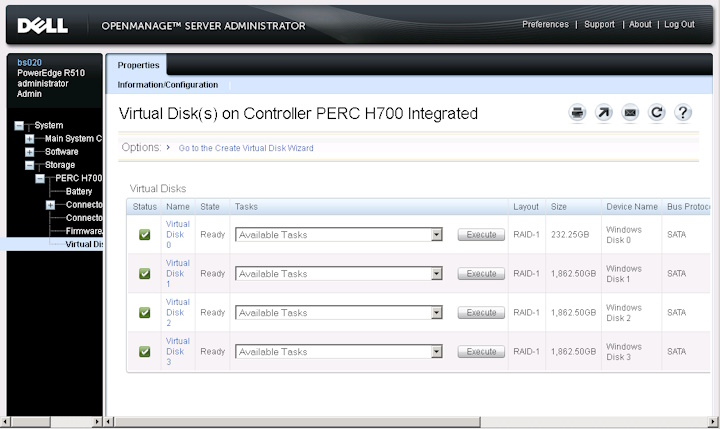Click the green status icon for Virtual Disk 3
The width and height of the screenshot is (720, 429).
click(x=144, y=352)
